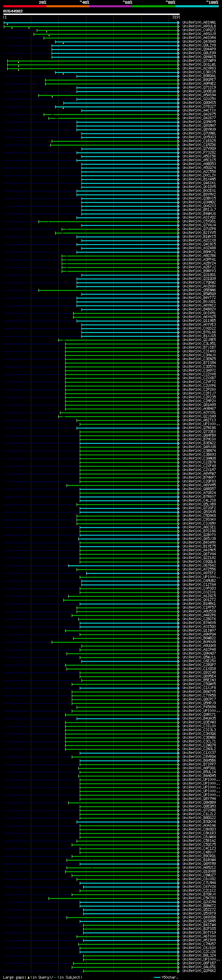This screenshot has height=980, width=222.
Task: Select the UniRef100_Q8RD57 label
Action: coord(199,489)
